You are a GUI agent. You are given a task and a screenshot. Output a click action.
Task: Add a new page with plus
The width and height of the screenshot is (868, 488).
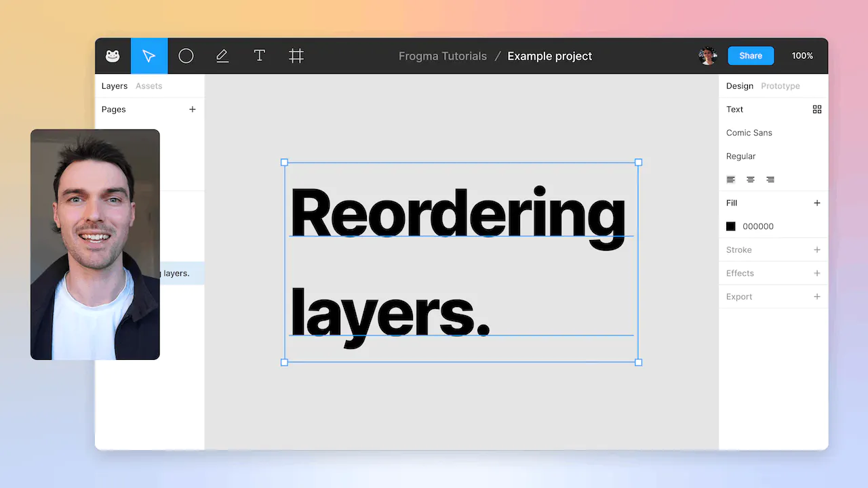click(193, 109)
